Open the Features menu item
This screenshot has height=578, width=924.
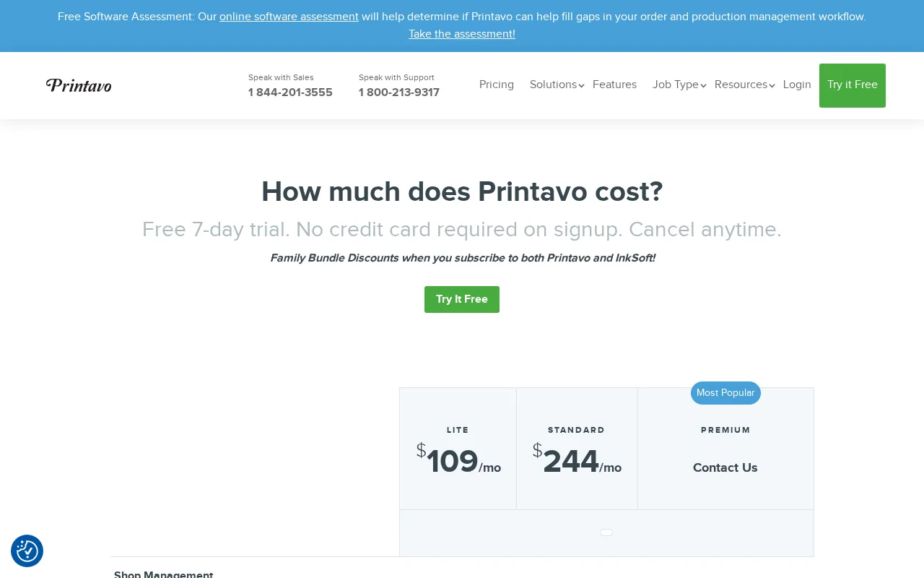tap(614, 85)
